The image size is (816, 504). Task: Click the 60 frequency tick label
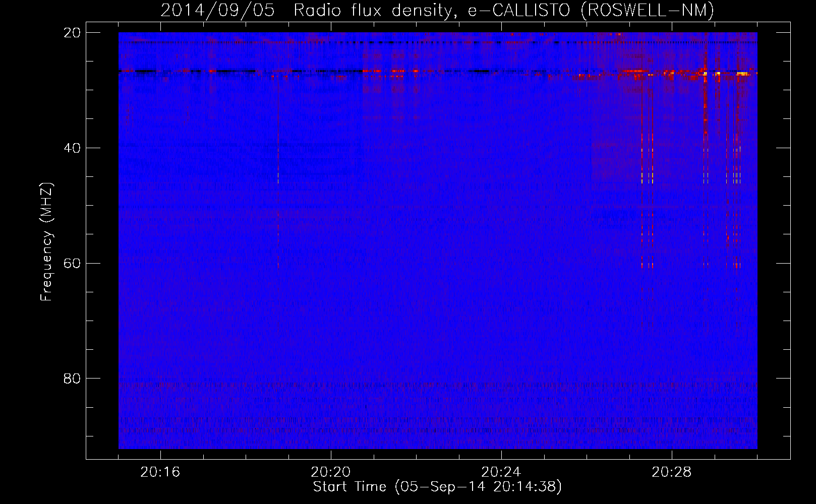(x=72, y=264)
